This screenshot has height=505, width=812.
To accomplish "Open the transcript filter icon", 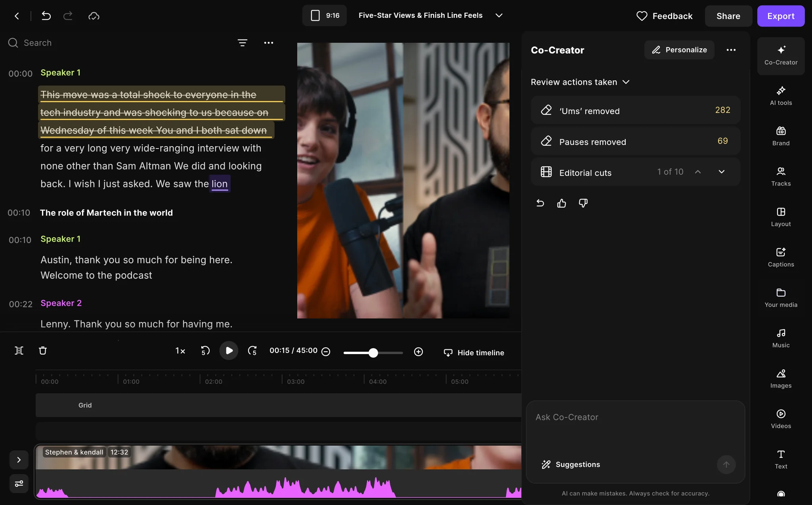I will coord(243,43).
